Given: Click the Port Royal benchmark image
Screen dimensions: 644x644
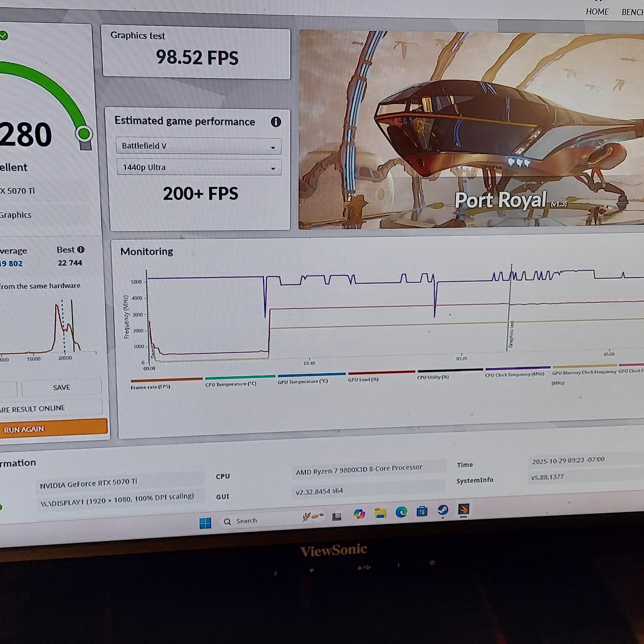Looking at the screenshot, I should [x=471, y=129].
